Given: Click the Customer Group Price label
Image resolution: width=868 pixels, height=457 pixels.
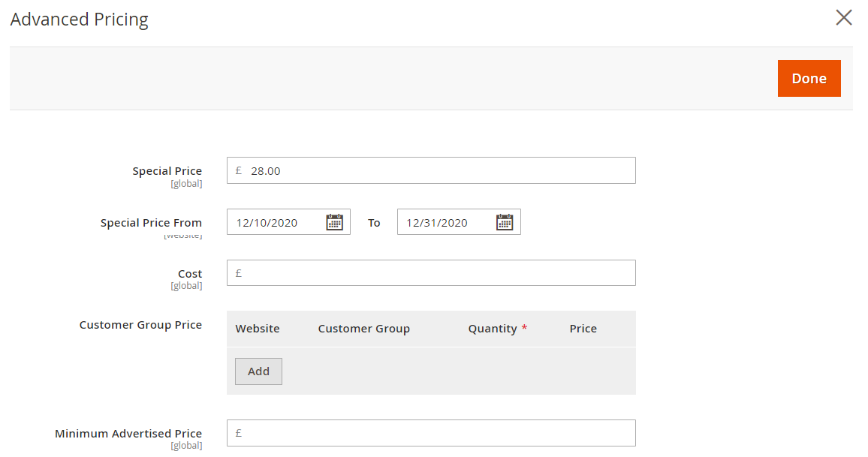Looking at the screenshot, I should coord(140,325).
